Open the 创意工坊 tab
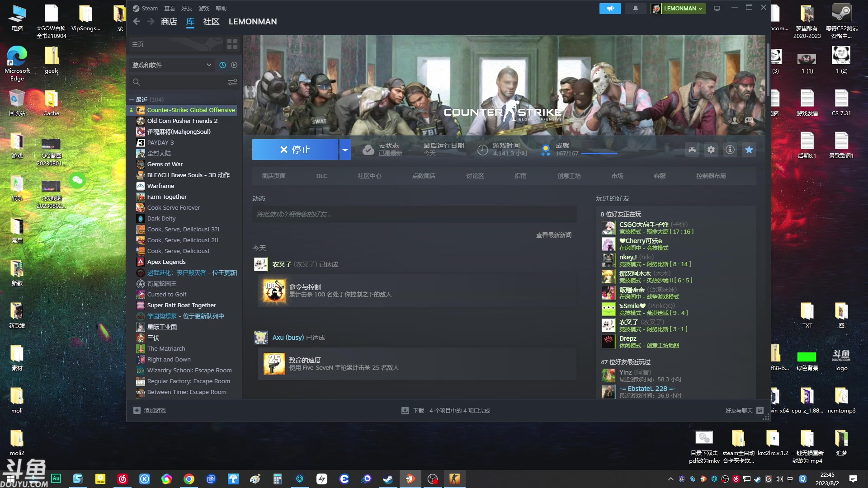 tap(569, 176)
